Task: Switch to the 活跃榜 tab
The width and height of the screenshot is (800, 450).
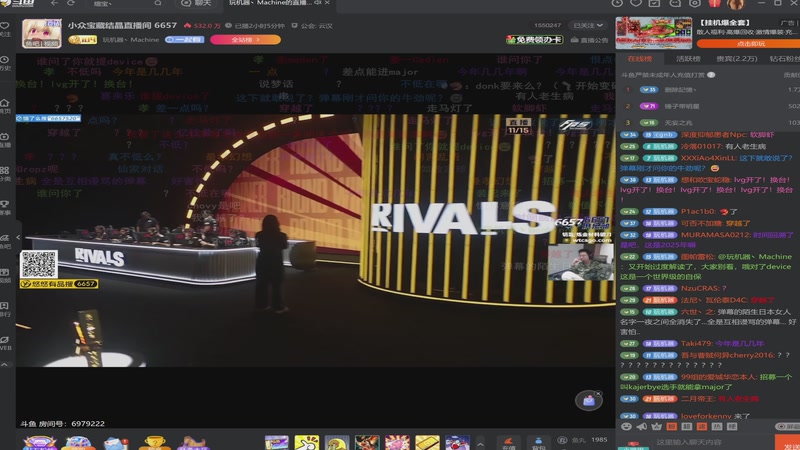Action: point(688,59)
